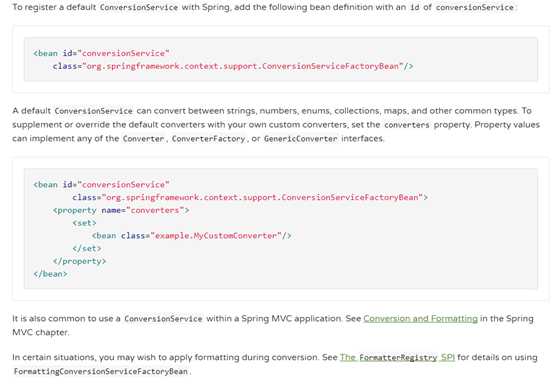554x384 pixels.
Task: Click FormattingConversionServiceFactoryBean inline code text
Action: (101, 371)
